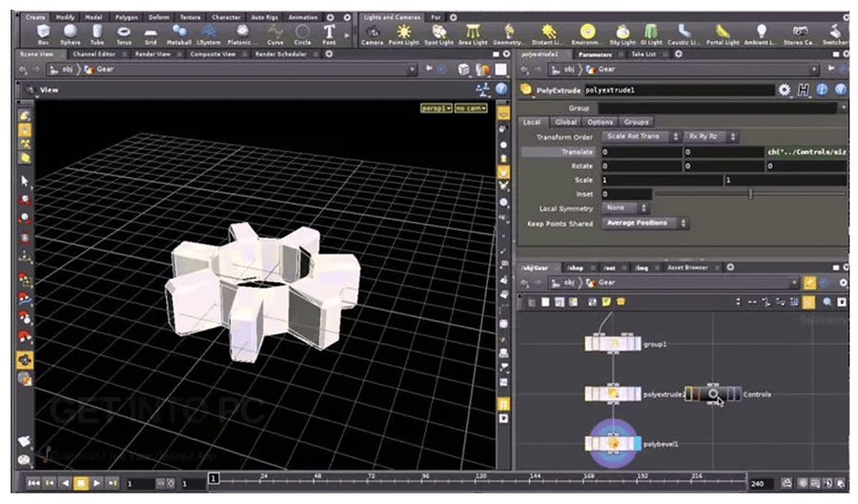Choose the Grid shelf tool
858x504 pixels.
coord(151,34)
